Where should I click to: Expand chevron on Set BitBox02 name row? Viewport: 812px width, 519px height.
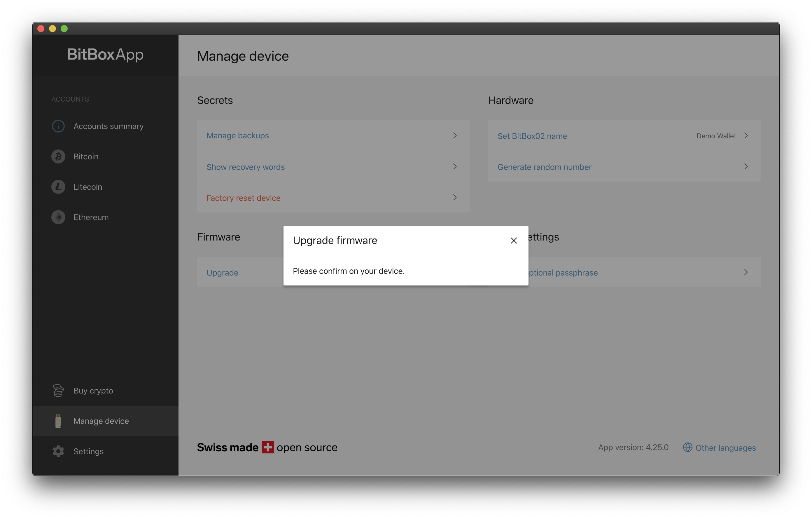click(x=746, y=136)
